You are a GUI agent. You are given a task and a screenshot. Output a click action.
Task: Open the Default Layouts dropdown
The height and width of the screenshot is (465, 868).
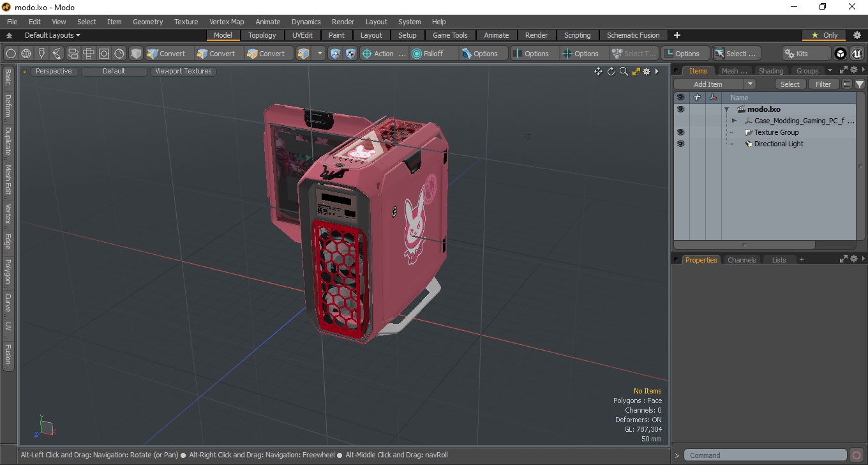(x=52, y=35)
